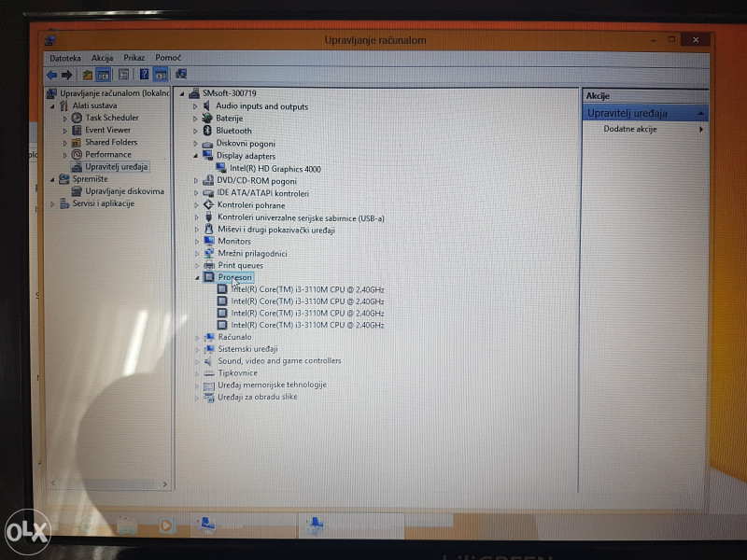Screen dimensions: 747x560
Task: Select Uređaji za obradu slike category
Action: pyautogui.click(x=258, y=397)
